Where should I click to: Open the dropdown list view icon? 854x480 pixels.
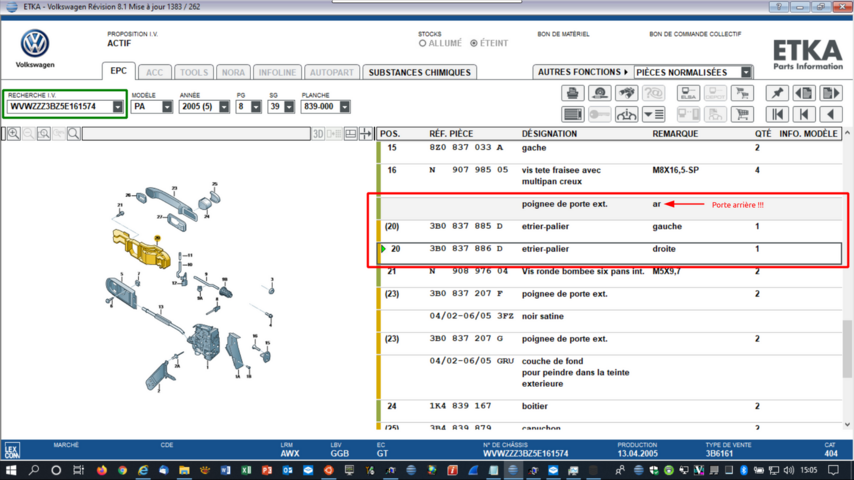[x=653, y=114]
